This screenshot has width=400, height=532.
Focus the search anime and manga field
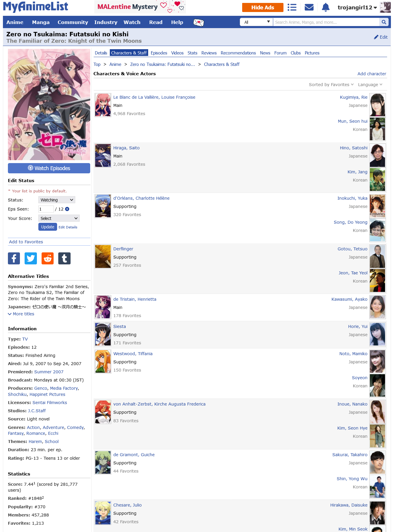click(326, 22)
